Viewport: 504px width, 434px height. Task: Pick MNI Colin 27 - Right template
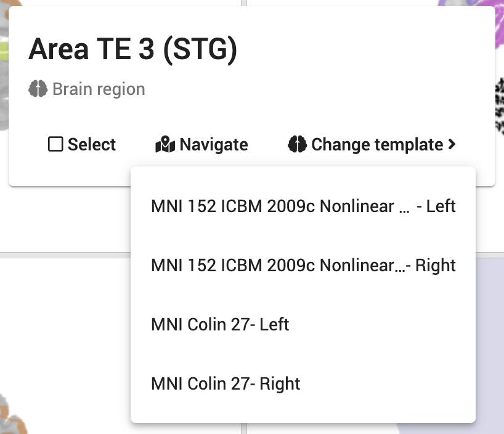point(226,383)
